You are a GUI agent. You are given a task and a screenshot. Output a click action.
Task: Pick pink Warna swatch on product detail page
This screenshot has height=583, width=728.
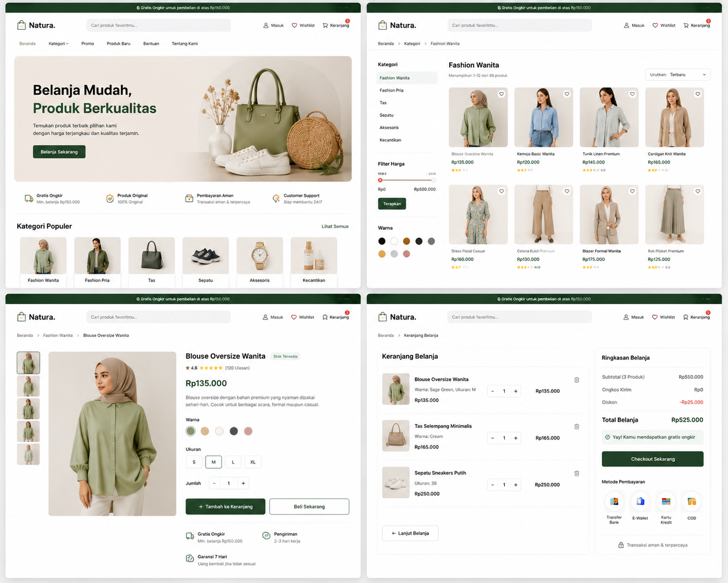[248, 431]
